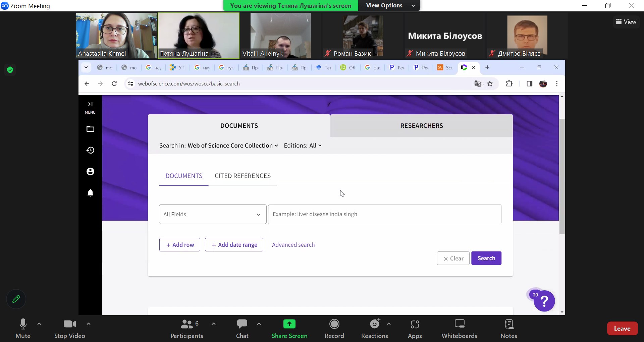Click the browser forward arrow

100,84
